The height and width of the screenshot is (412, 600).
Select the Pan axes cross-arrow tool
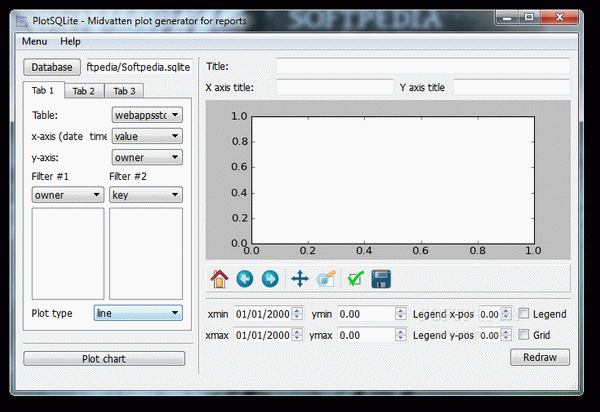pos(300,279)
